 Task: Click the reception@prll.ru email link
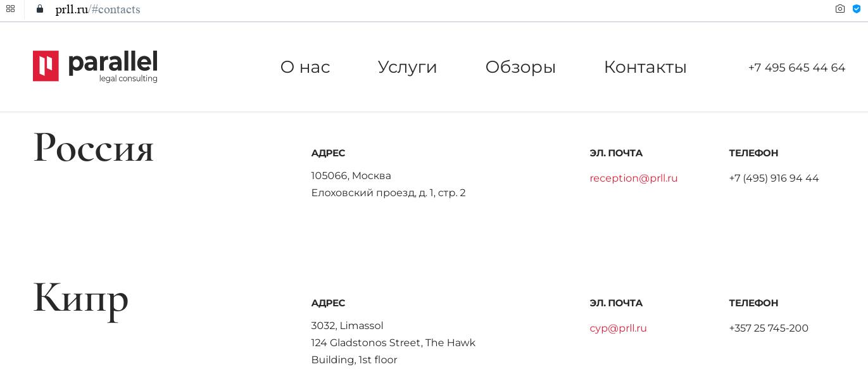(633, 178)
